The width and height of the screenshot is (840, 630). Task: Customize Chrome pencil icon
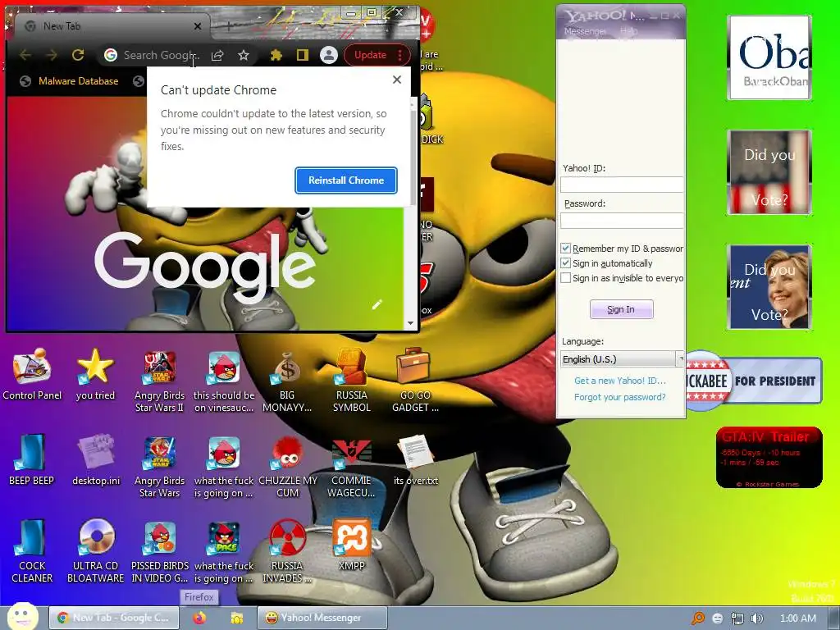pos(377,304)
